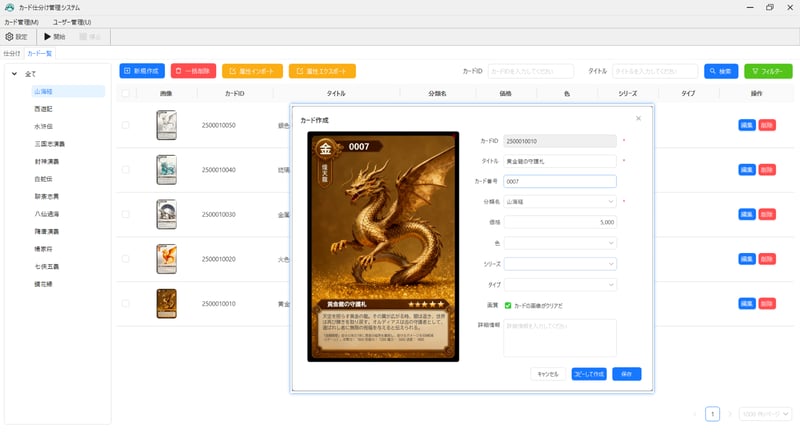Uncheck the カードの画像がクリアだ checkbox
This screenshot has height=436, width=800.
click(508, 305)
